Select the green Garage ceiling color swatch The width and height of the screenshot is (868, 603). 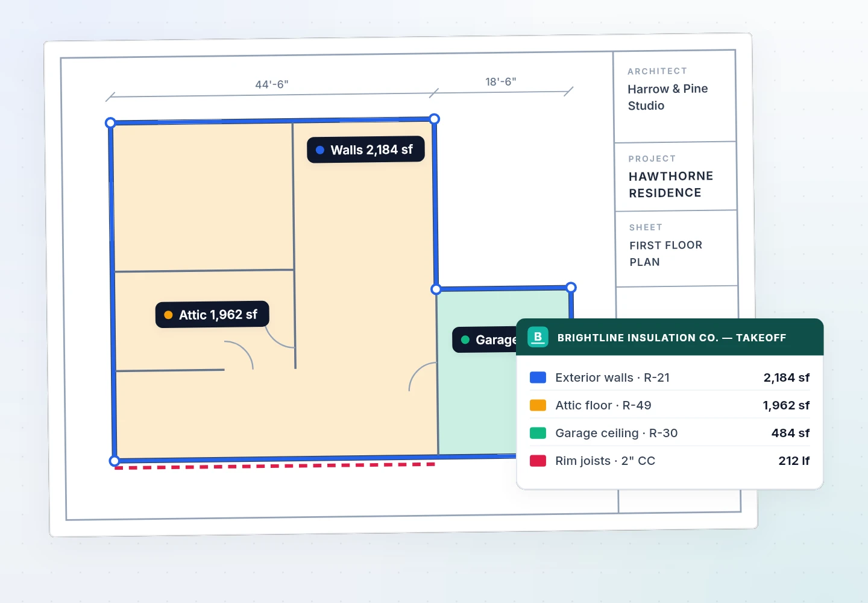pos(538,433)
